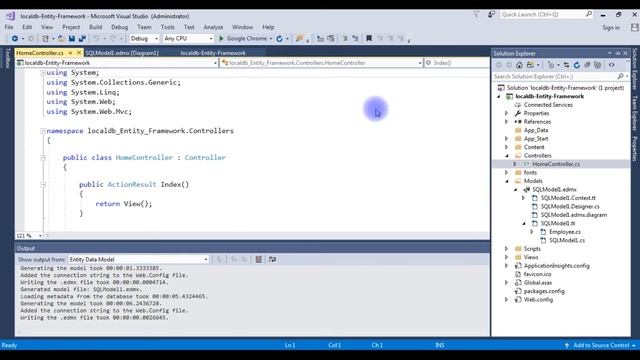Select packages.config in Solution Explorer
Screen dimensions: 640x360
544,291
